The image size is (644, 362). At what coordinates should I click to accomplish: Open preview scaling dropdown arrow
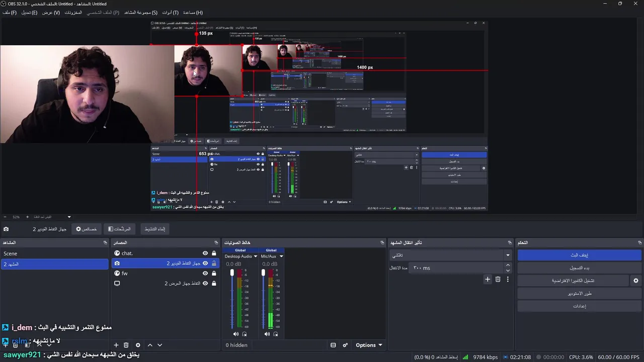tap(69, 217)
